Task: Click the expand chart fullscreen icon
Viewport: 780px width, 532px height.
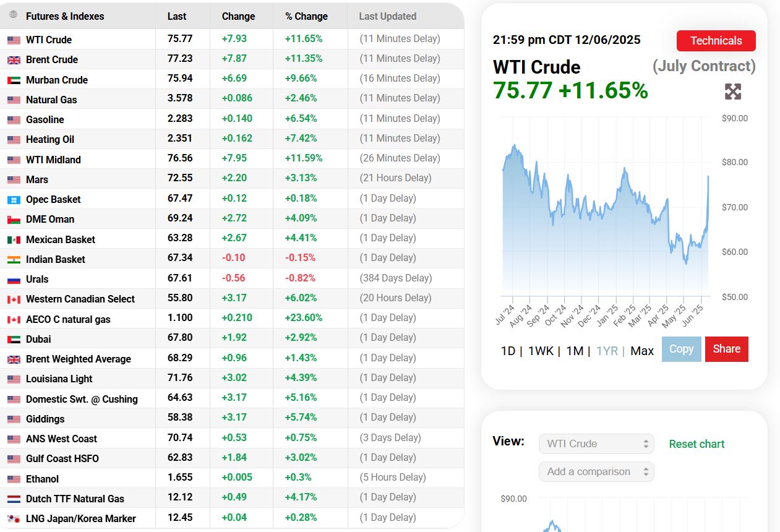Action: (732, 92)
